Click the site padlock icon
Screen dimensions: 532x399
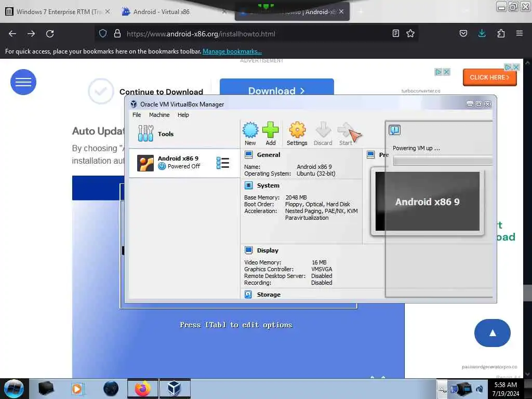tap(117, 34)
